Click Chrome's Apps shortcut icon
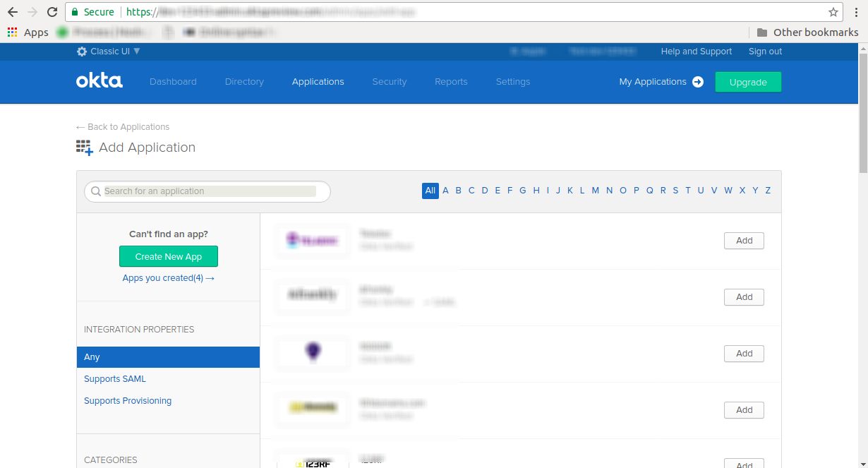The width and height of the screenshot is (868, 468). [x=12, y=32]
